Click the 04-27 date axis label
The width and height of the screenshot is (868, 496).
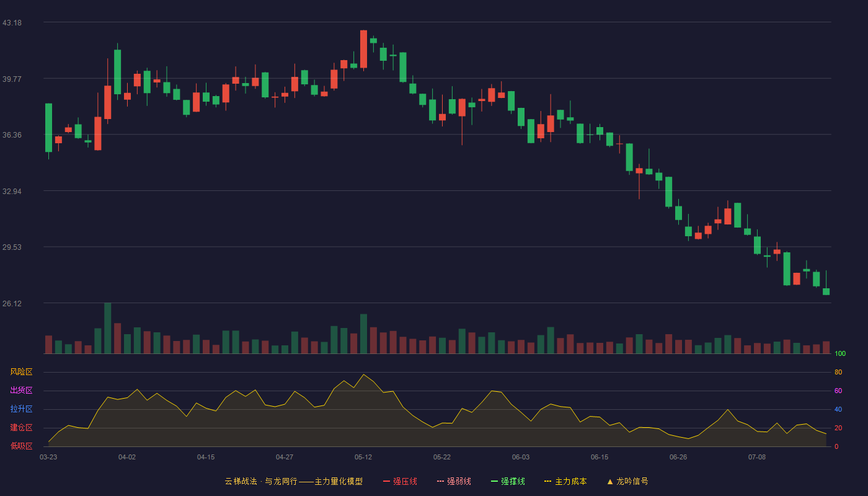pyautogui.click(x=285, y=457)
